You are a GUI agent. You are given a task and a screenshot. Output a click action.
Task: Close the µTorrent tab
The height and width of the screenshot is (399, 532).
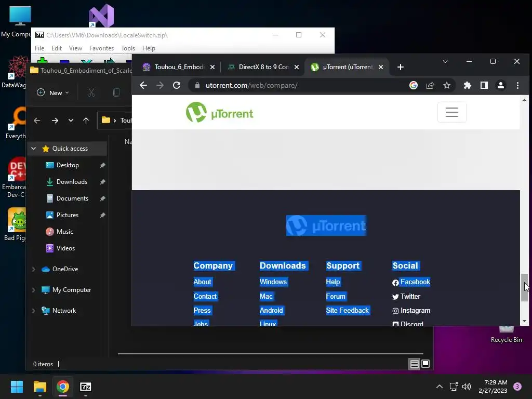(381, 67)
